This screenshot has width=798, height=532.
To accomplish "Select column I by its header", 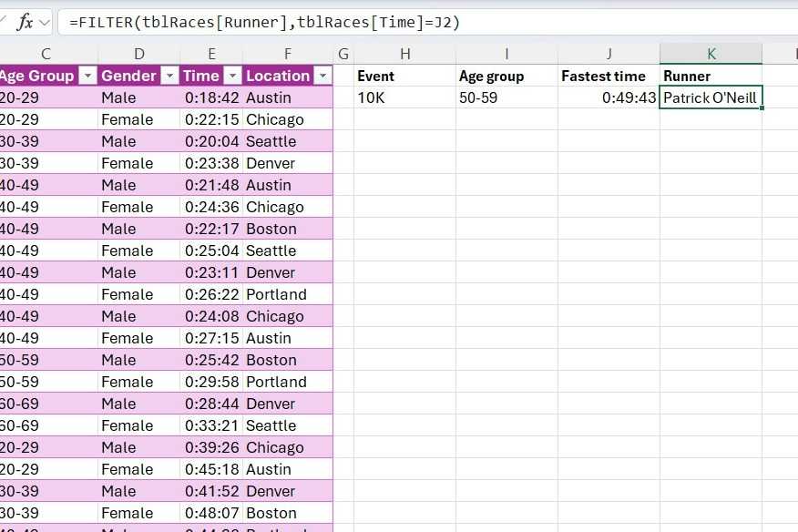I will (506, 54).
